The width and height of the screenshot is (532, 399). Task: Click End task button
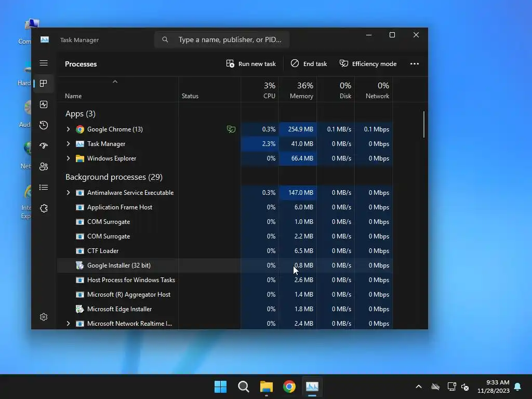(x=309, y=64)
